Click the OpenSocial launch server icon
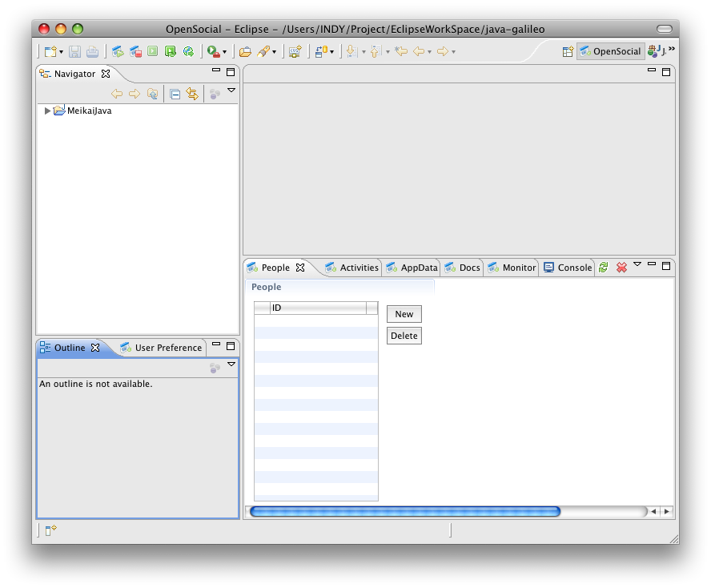 [118, 52]
